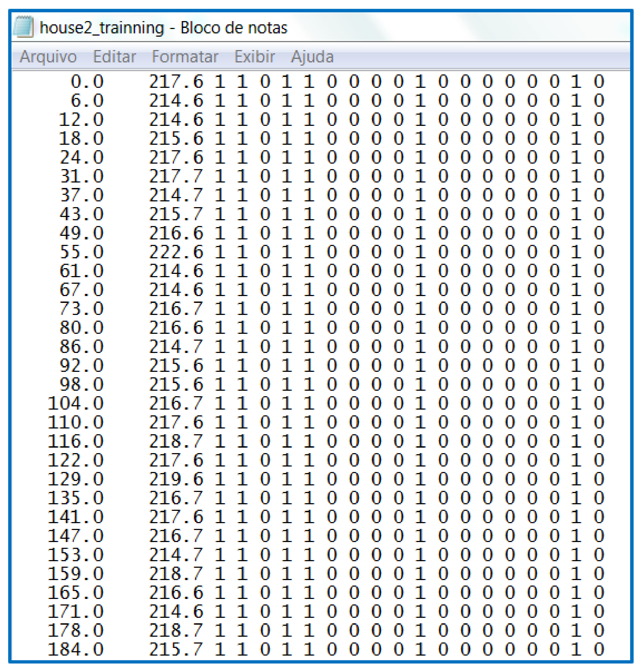Image resolution: width=640 pixels, height=672 pixels.
Task: Click the last 0 in the first row
Action: (599, 82)
